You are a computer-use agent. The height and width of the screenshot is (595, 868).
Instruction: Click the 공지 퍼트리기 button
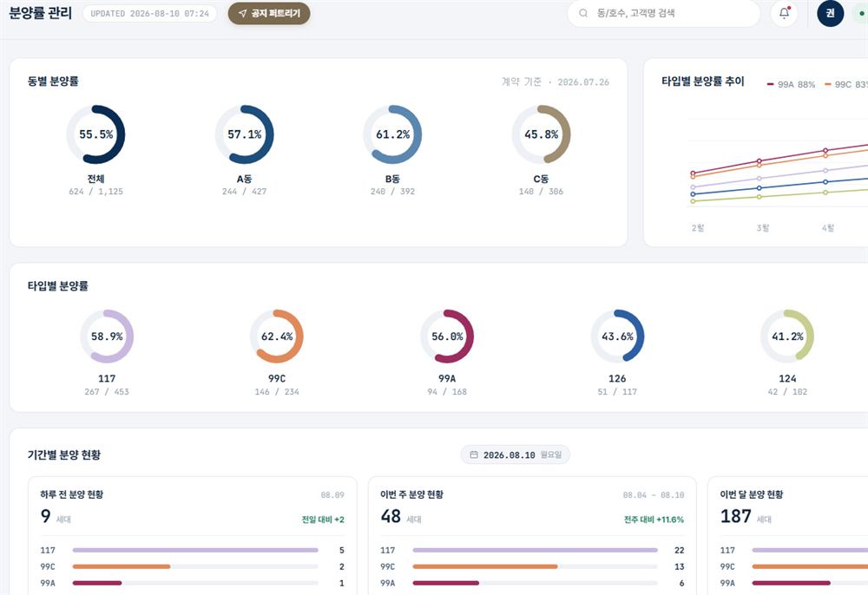pos(269,13)
